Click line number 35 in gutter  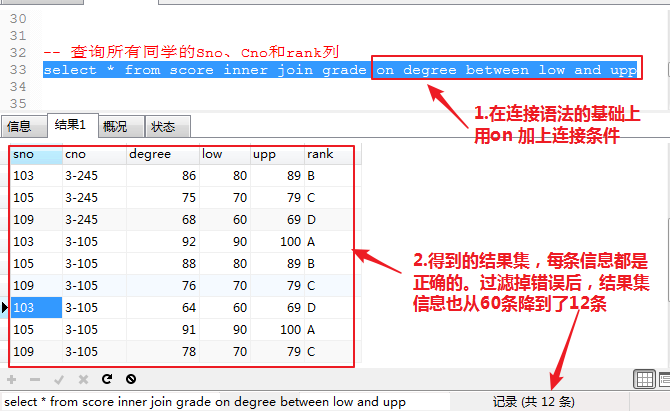18,103
